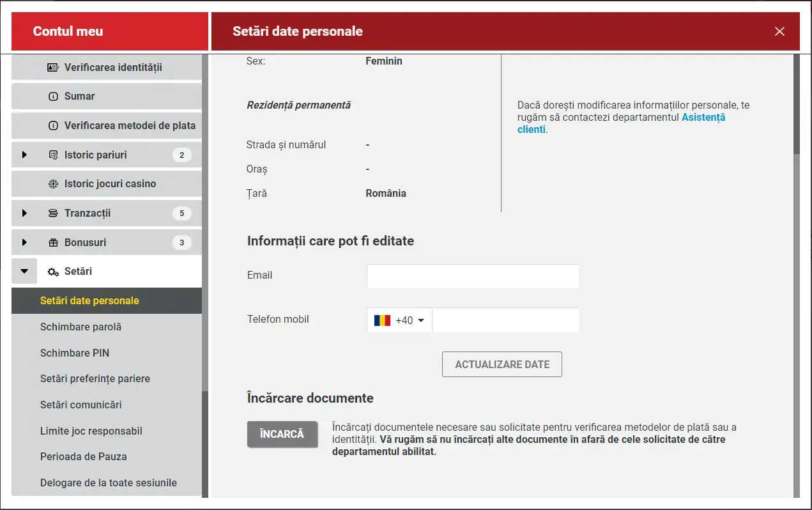Open the +40 country code dropdown
This screenshot has height=510, width=812.
[x=399, y=320]
